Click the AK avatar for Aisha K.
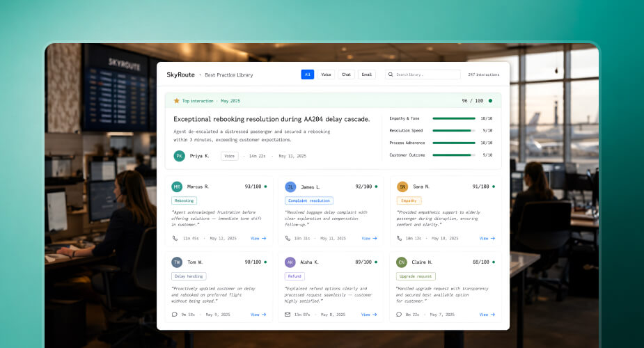 coord(290,262)
